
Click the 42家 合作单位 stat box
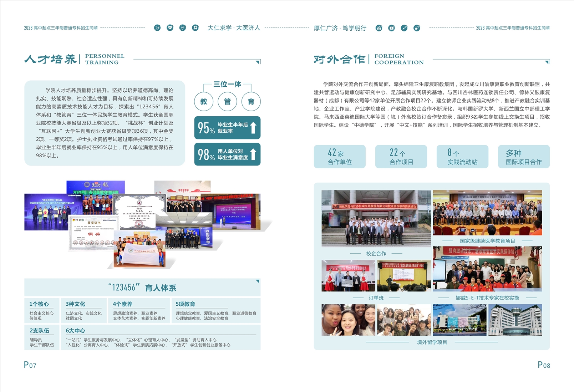340,157
